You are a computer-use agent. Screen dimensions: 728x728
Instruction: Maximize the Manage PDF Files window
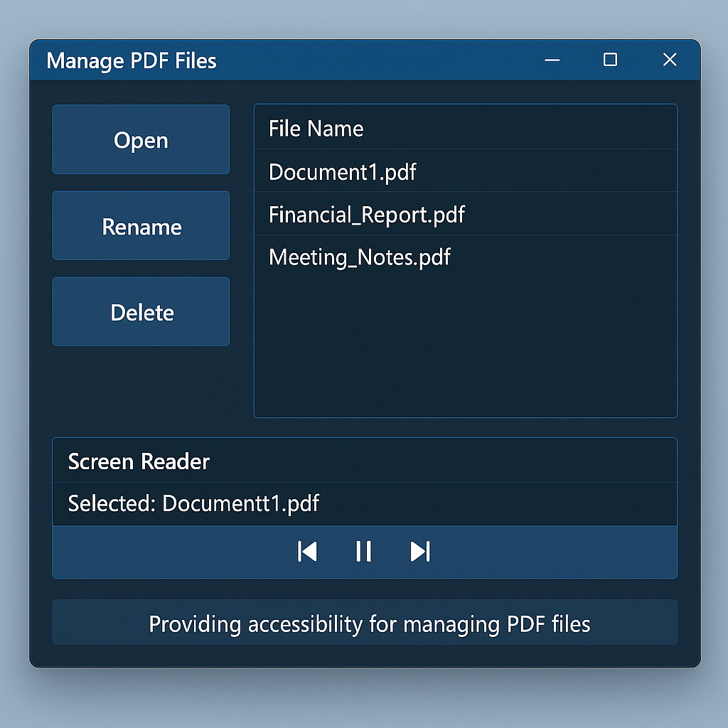pyautogui.click(x=610, y=60)
